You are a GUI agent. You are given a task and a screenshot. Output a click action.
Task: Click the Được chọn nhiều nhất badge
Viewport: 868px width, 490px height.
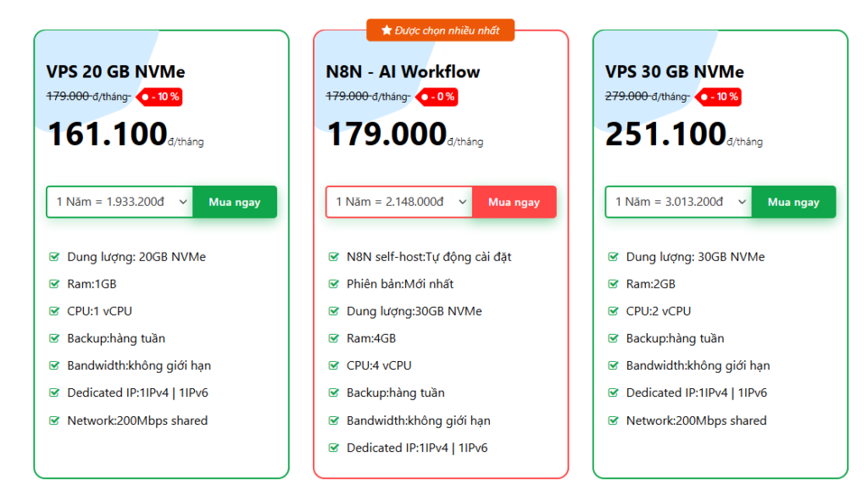tap(441, 31)
